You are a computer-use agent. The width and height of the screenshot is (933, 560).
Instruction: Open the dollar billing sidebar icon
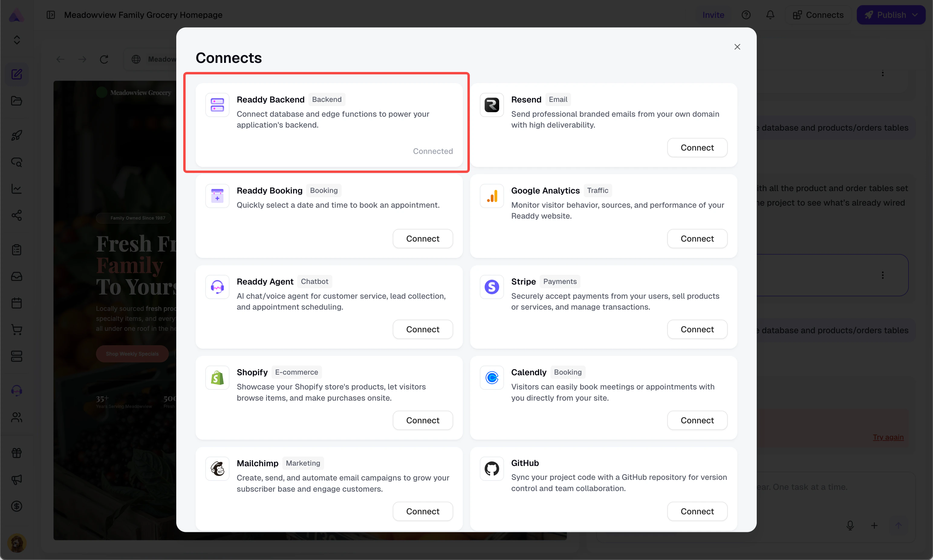click(x=17, y=506)
